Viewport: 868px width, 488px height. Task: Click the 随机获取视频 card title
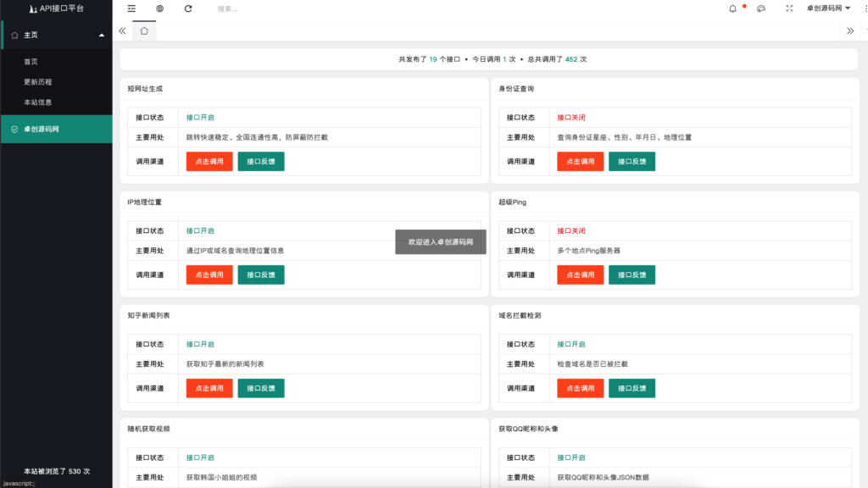point(148,429)
